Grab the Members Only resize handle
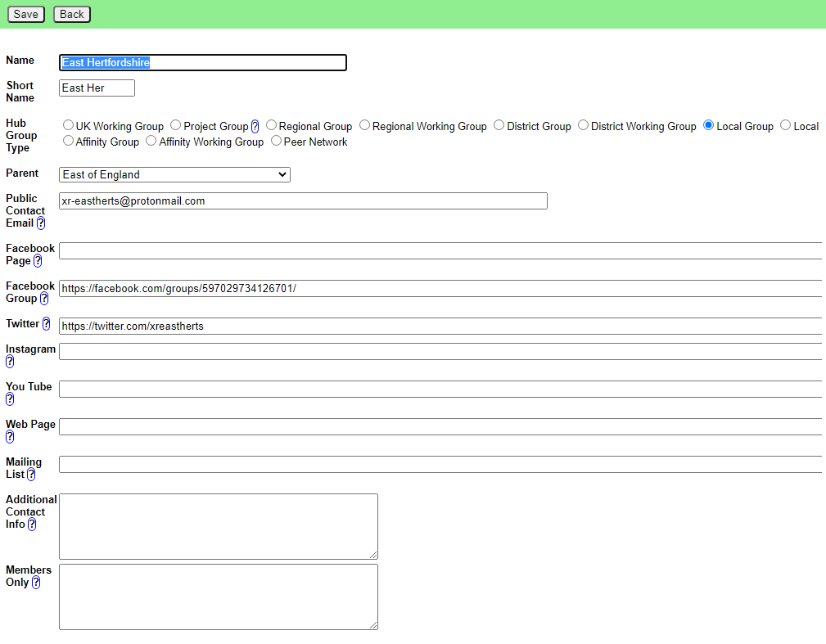Screen dimensions: 826x644 click(x=373, y=625)
